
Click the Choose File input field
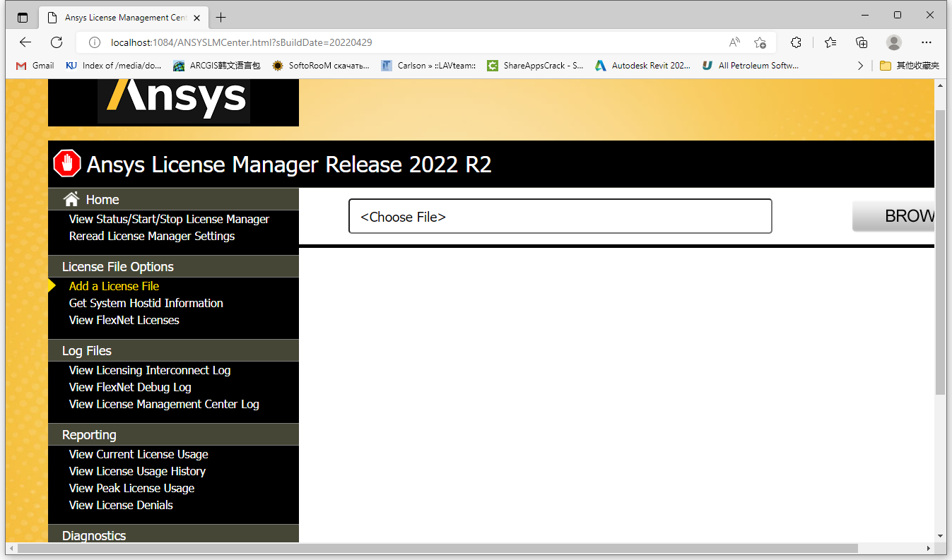560,216
